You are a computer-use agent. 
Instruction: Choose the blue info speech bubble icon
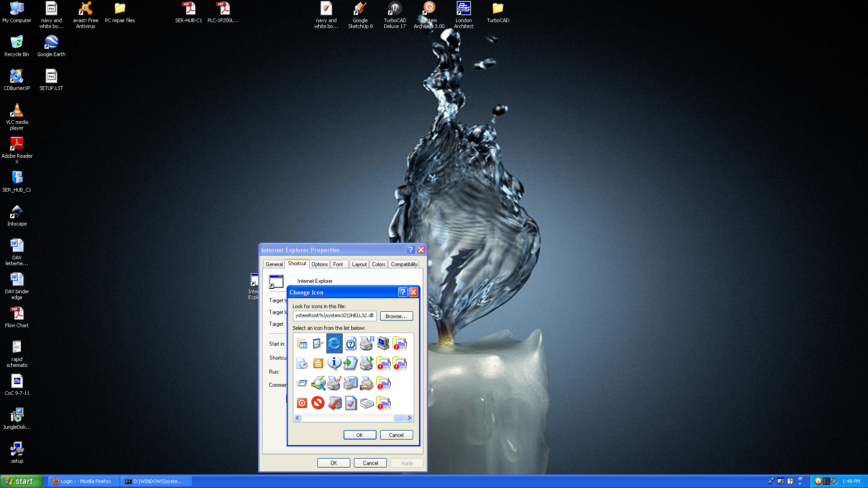coord(334,363)
